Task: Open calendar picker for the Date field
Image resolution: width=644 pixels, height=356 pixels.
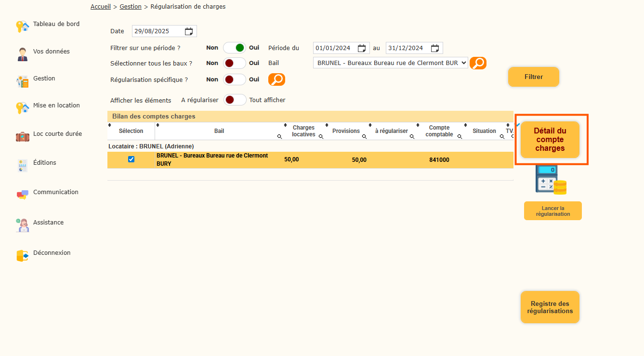Action: coord(189,31)
